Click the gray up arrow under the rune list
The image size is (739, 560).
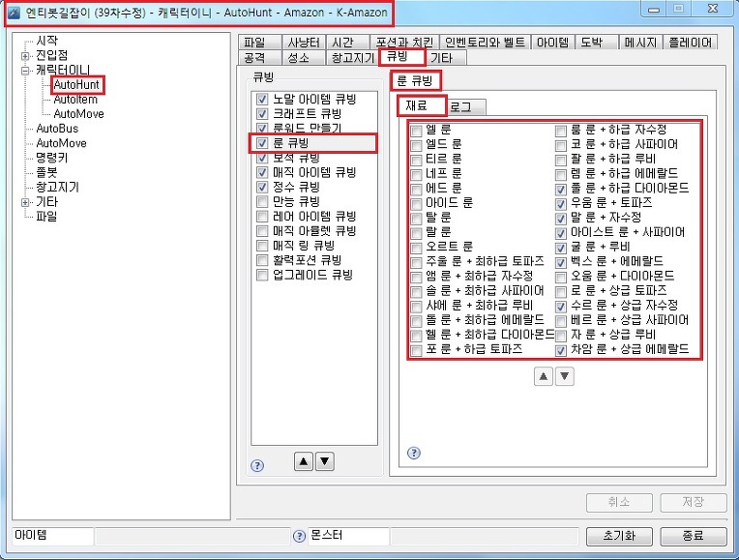click(x=543, y=376)
